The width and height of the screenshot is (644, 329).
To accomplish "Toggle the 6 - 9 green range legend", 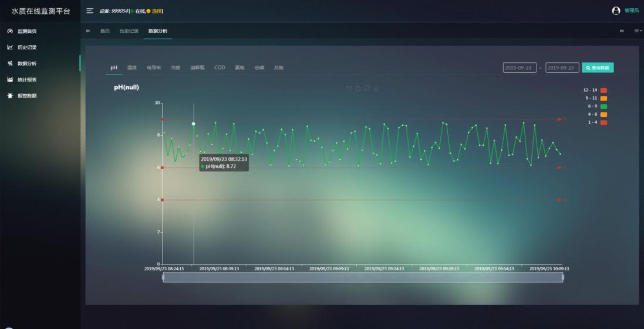I will (603, 106).
